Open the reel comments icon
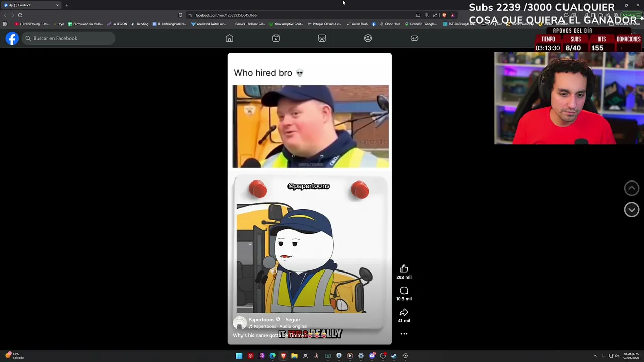The height and width of the screenshot is (362, 644). tap(404, 291)
